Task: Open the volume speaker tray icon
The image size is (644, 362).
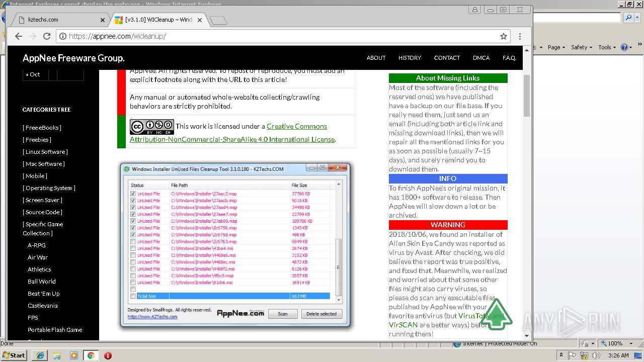Action: pos(596,355)
